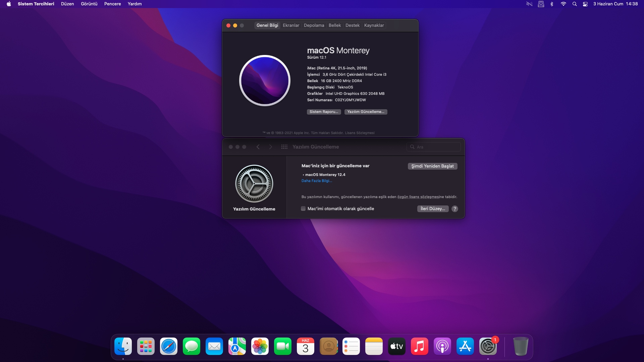Click the forward chevron in toolbar
This screenshot has height=362, width=644.
tap(271, 147)
